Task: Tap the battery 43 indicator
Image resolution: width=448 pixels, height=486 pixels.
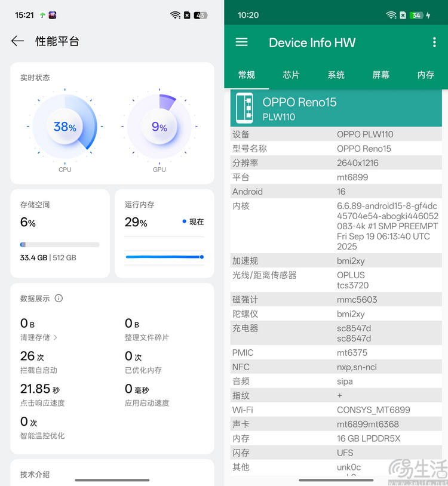Action: point(200,15)
